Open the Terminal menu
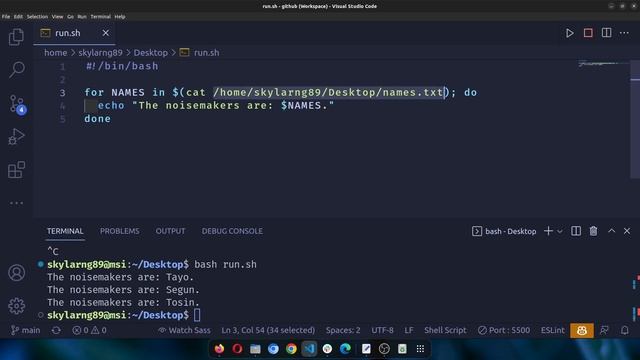This screenshot has height=360, width=640. tap(100, 17)
